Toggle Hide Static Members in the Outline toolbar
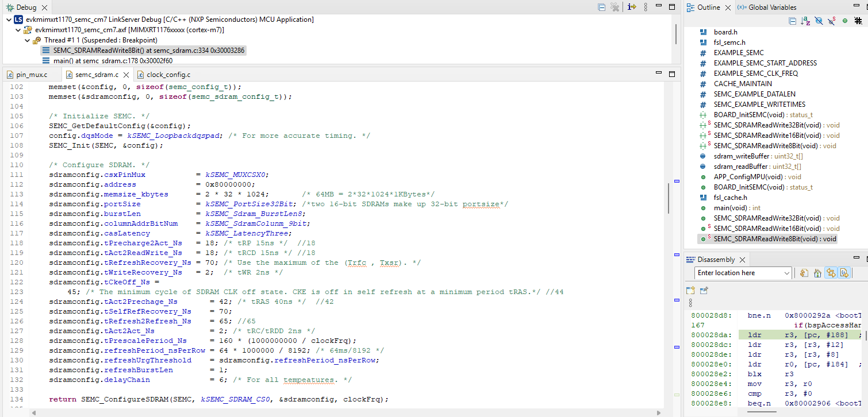Viewport: 868px width, 417px height. tap(831, 21)
